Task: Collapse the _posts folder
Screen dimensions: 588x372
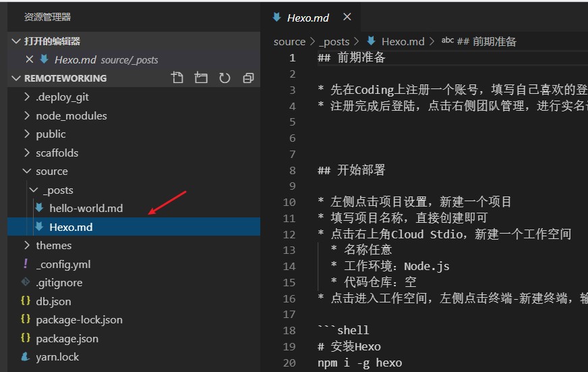Action: coord(33,190)
